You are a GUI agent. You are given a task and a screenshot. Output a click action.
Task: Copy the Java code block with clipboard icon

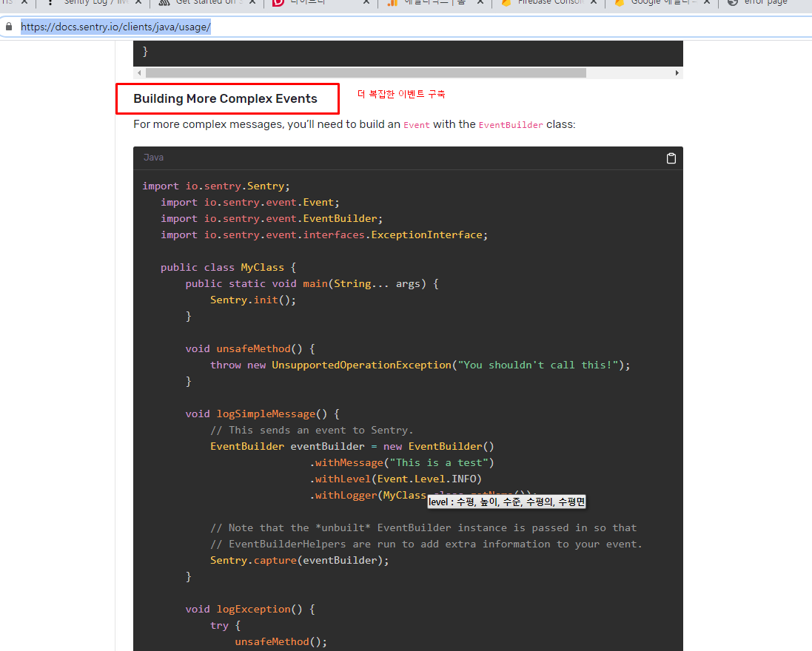click(x=671, y=158)
